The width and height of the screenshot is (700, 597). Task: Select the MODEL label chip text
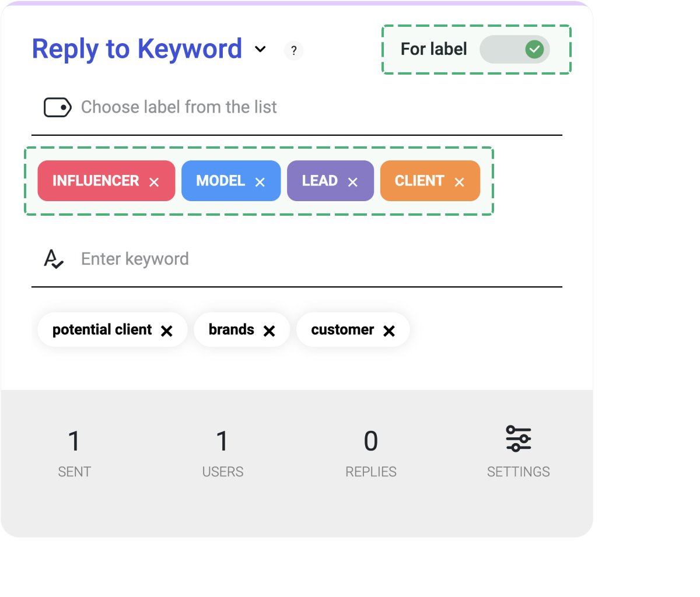(220, 181)
